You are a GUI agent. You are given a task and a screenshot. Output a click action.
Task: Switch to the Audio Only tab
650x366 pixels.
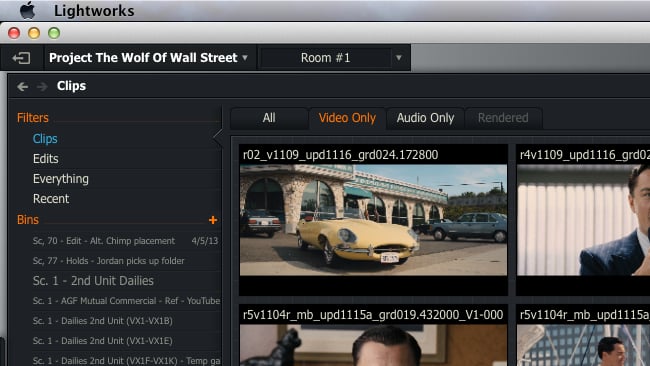coord(425,118)
